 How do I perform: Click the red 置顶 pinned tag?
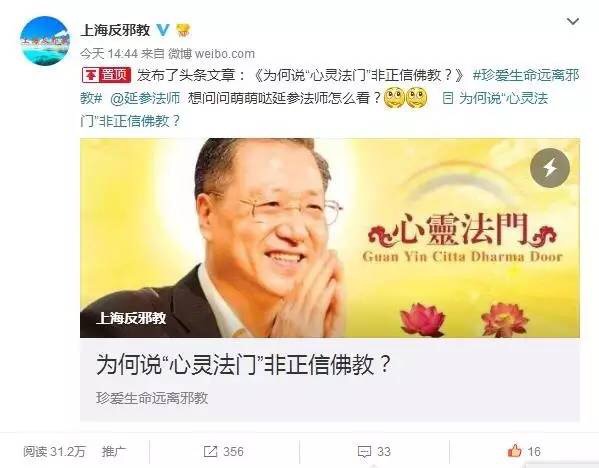(x=107, y=75)
